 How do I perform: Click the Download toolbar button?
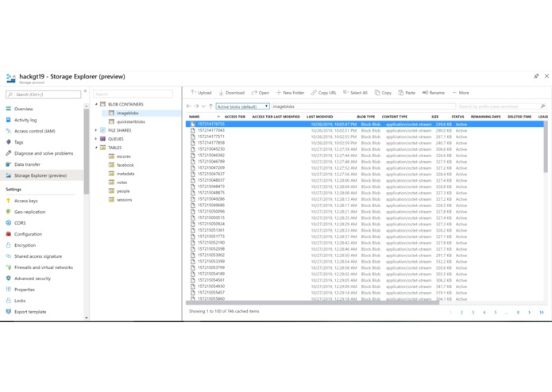pyautogui.click(x=231, y=93)
